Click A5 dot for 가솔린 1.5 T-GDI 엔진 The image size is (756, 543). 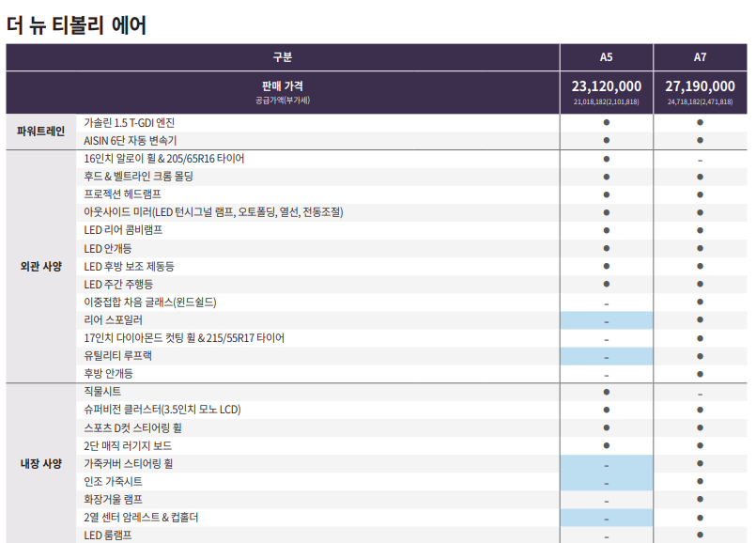(x=607, y=122)
